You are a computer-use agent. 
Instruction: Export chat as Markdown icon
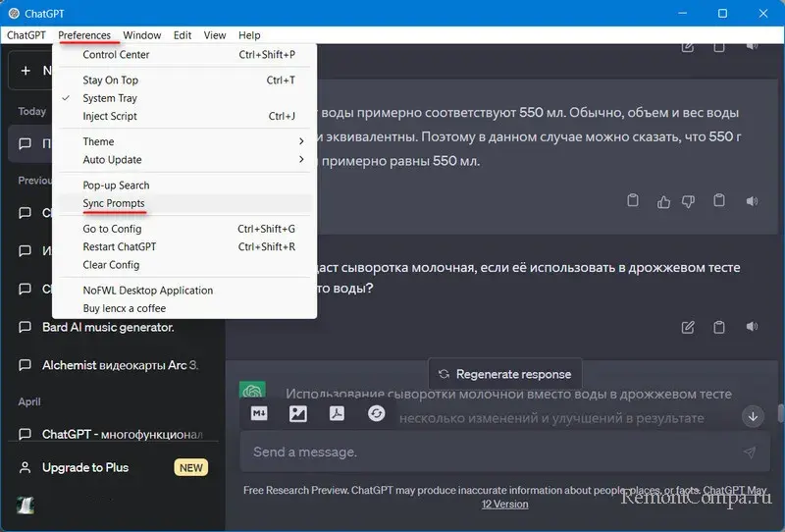[x=260, y=414]
